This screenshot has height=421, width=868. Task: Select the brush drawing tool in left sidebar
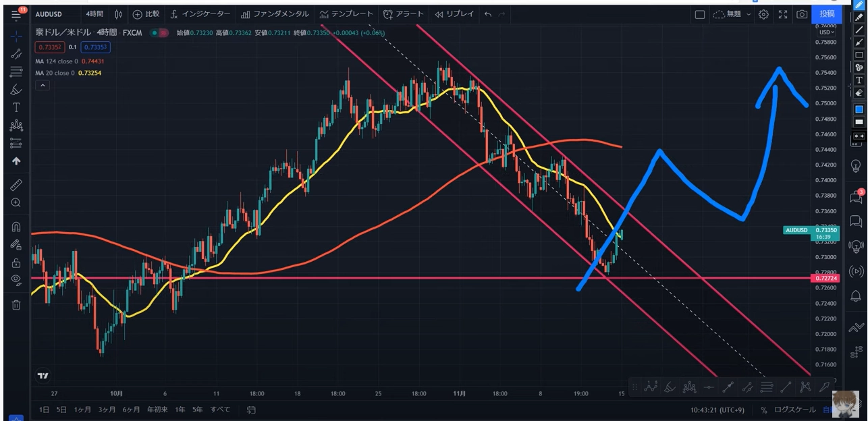pyautogui.click(x=16, y=90)
